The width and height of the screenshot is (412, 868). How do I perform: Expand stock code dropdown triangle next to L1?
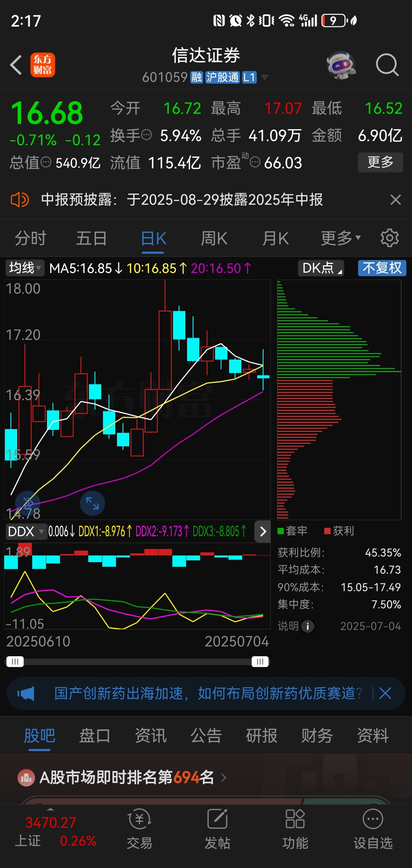265,77
